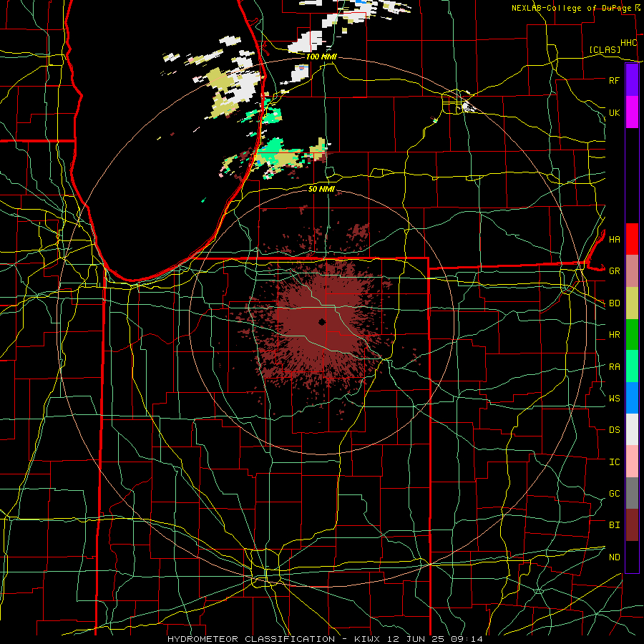Click the dark green HR color swatch
This screenshot has width=644, height=644.
point(632,335)
